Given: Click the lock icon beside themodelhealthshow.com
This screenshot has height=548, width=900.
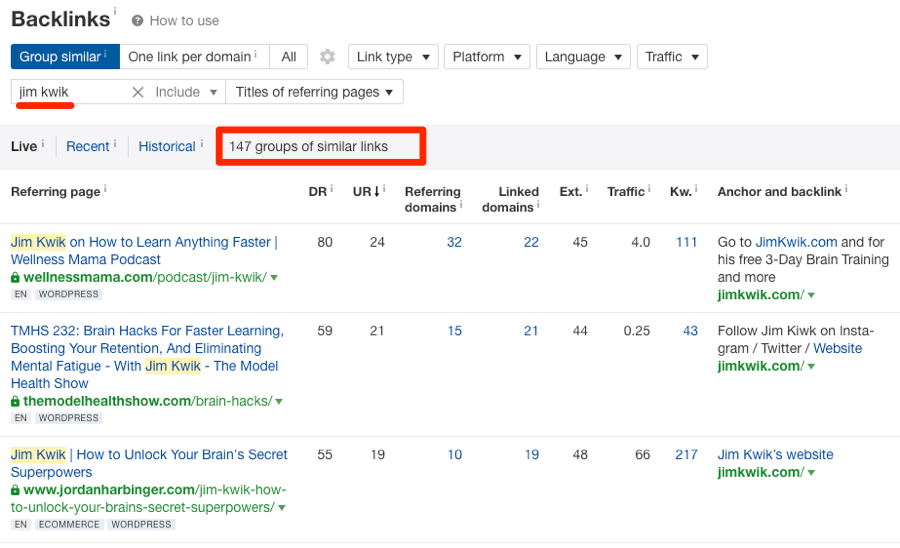Looking at the screenshot, I should [x=15, y=401].
